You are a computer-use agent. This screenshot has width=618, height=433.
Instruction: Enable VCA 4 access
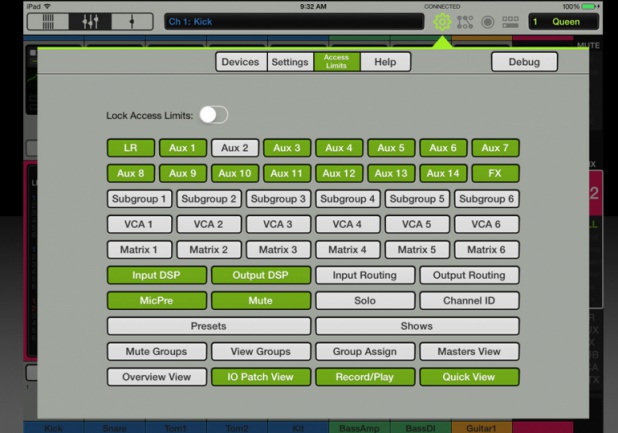coord(348,224)
